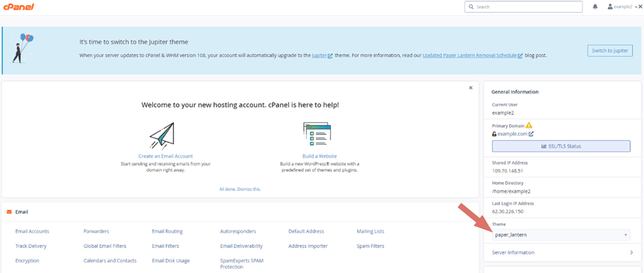Click the Primary Domain warning icon
This screenshot has height=273, width=644.
529,126
